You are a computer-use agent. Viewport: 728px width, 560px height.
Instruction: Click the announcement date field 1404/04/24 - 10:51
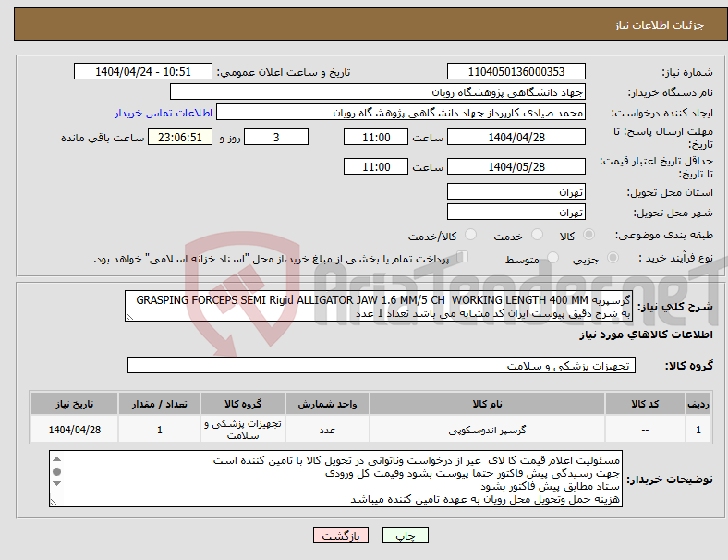143,71
